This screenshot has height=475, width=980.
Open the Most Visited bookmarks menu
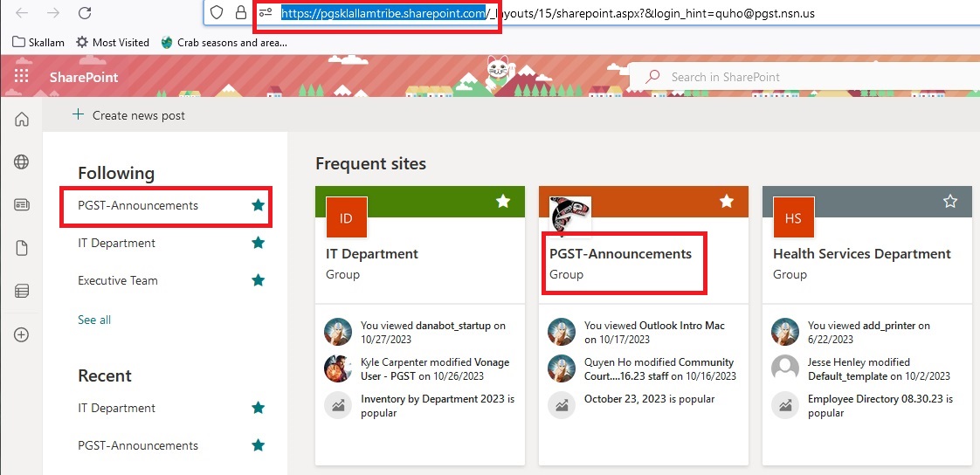(x=113, y=43)
